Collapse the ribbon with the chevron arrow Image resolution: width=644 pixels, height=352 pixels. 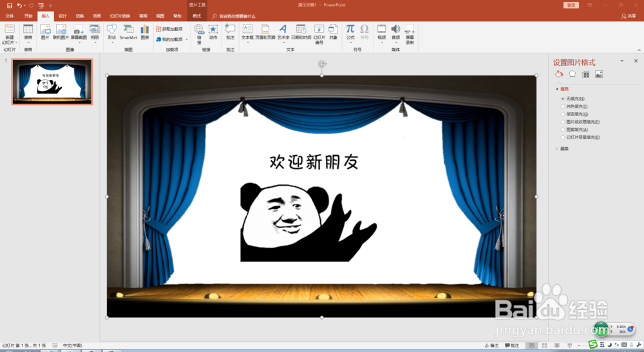[639, 50]
